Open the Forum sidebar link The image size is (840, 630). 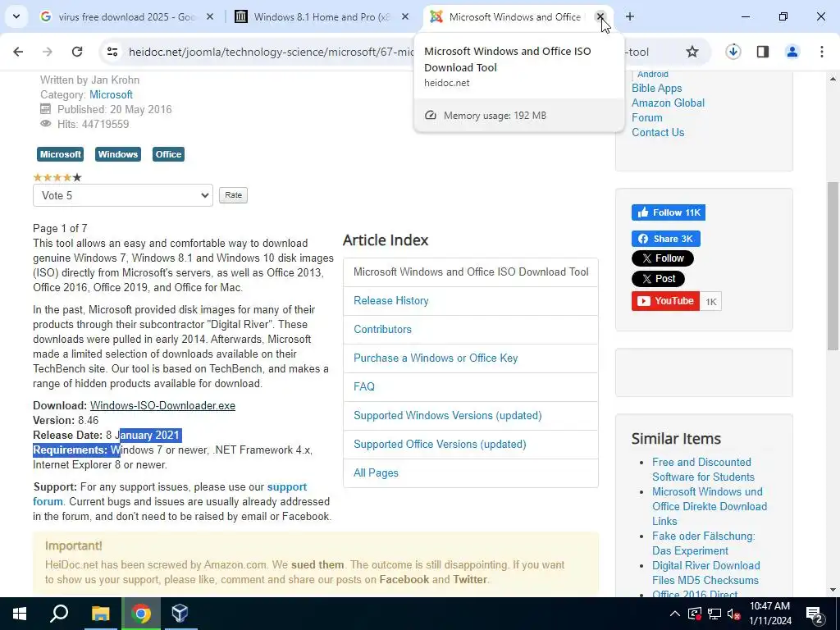click(x=646, y=118)
